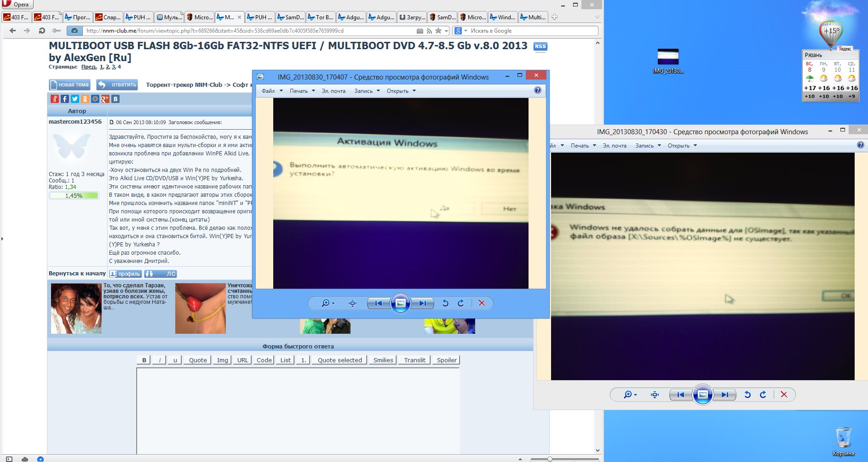Toggle the Opera panels button in status bar

tap(9, 459)
